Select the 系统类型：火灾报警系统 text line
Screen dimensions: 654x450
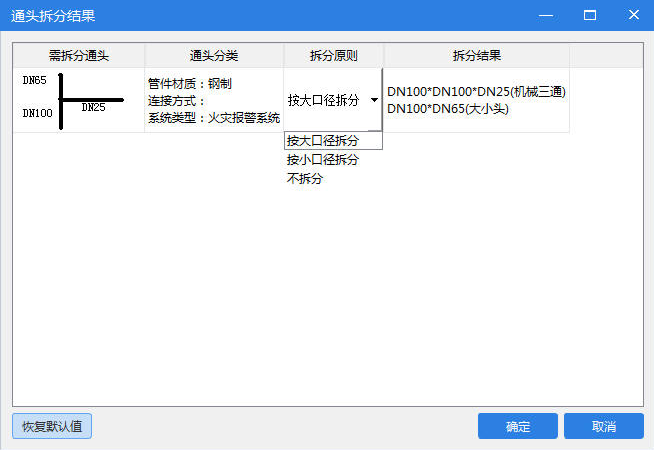click(x=213, y=118)
